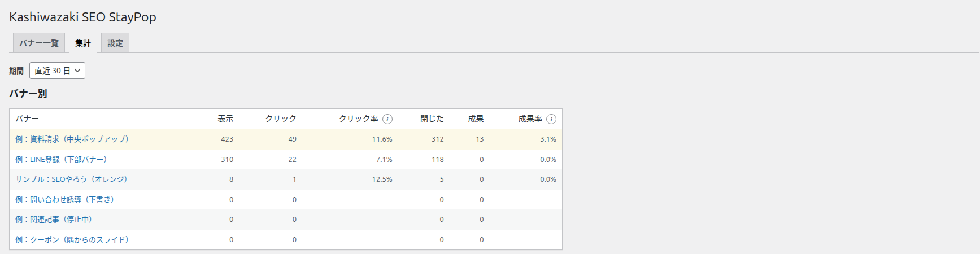
Task: Click the 423 impressions value
Action: (x=227, y=139)
